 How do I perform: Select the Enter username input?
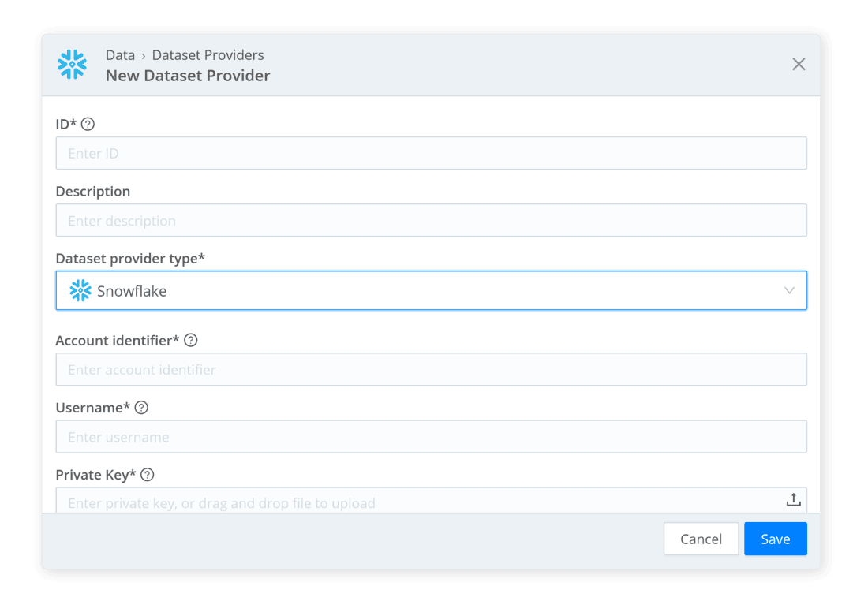click(432, 436)
